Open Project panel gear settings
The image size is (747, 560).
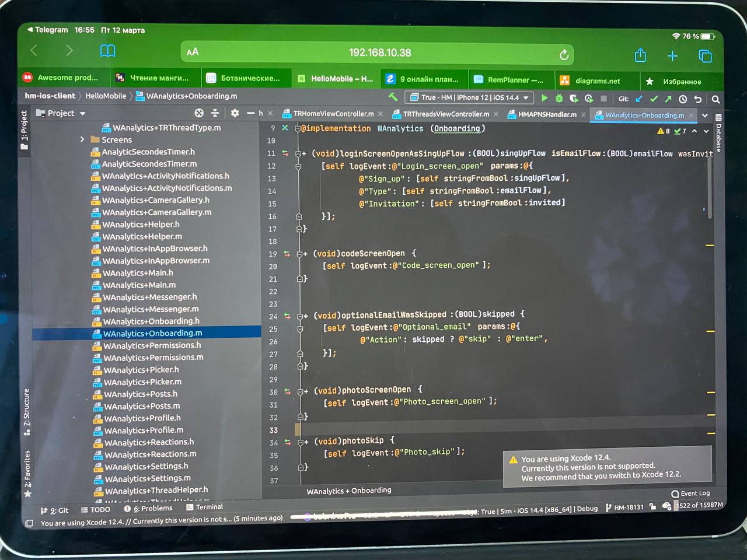coord(235,113)
